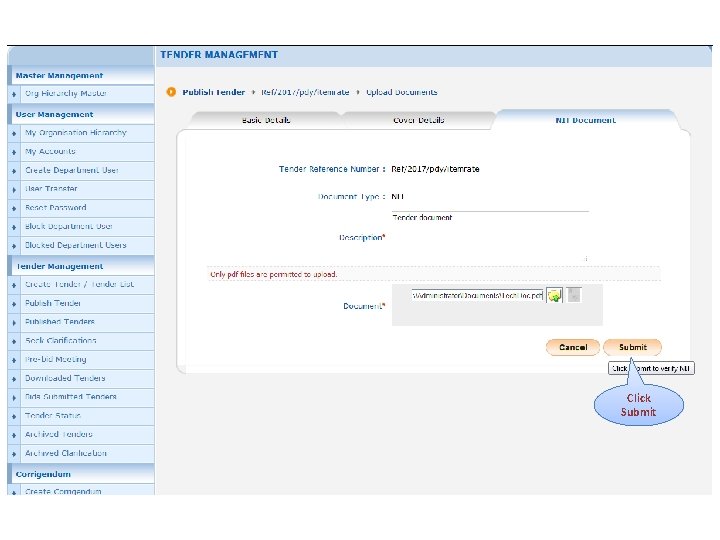The height and width of the screenshot is (540, 720).
Task: Click Upload Documents breadcrumb text
Action: 402,92
